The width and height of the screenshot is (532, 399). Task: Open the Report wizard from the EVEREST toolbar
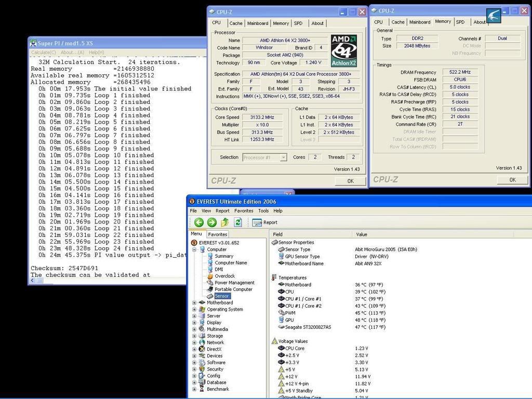(x=265, y=222)
